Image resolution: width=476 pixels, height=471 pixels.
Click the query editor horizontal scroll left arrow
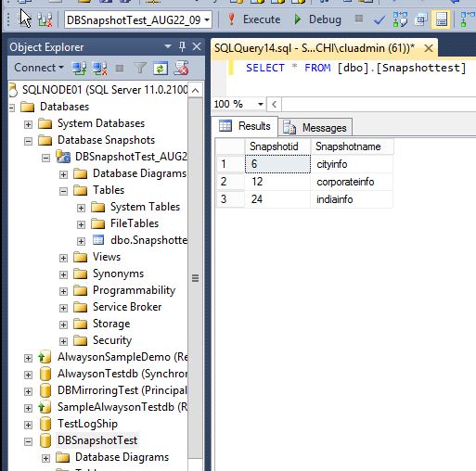pyautogui.click(x=274, y=104)
